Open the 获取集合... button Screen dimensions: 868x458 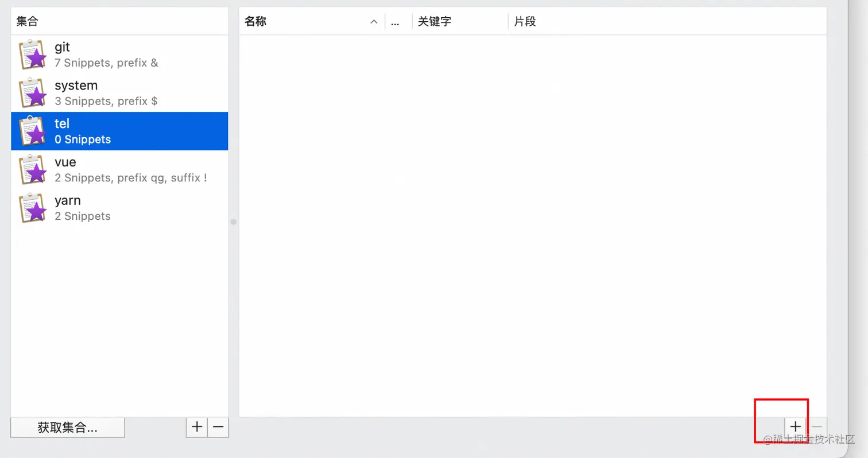pos(68,428)
